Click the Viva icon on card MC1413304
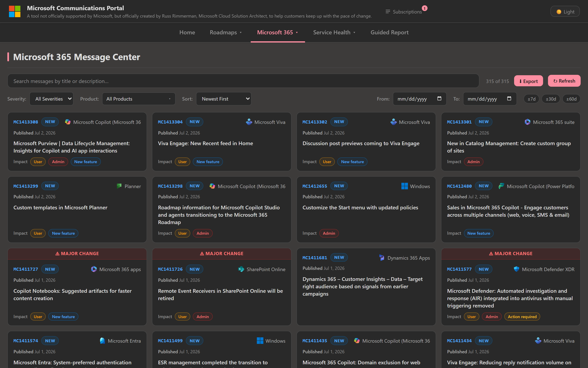Screen dimensions: 588x368 pyautogui.click(x=249, y=122)
